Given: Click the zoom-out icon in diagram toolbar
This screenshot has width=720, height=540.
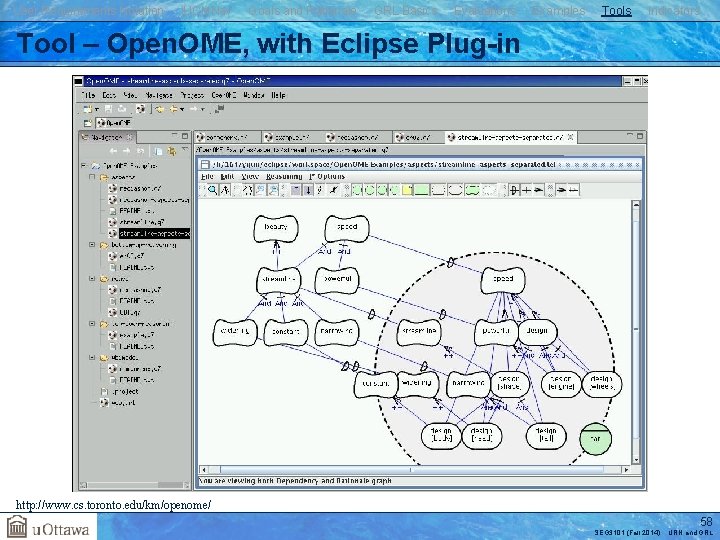Looking at the screenshot, I should 273,190.
